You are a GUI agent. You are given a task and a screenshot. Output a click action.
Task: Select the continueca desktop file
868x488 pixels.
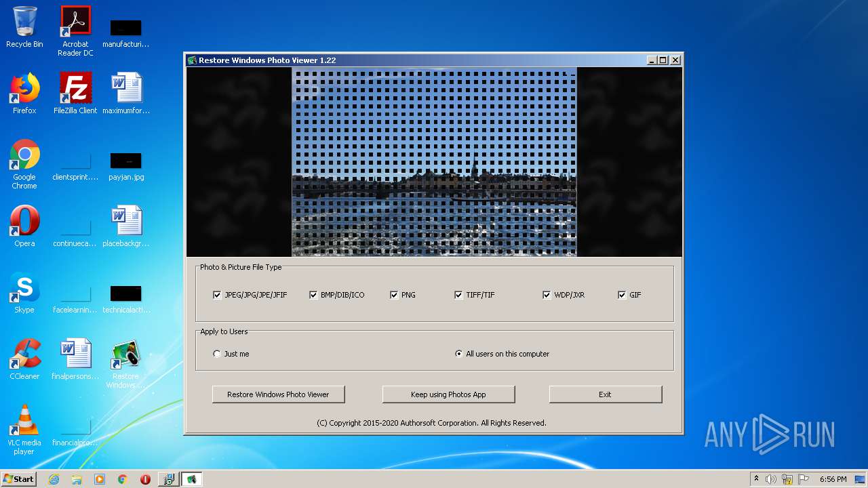tap(75, 234)
